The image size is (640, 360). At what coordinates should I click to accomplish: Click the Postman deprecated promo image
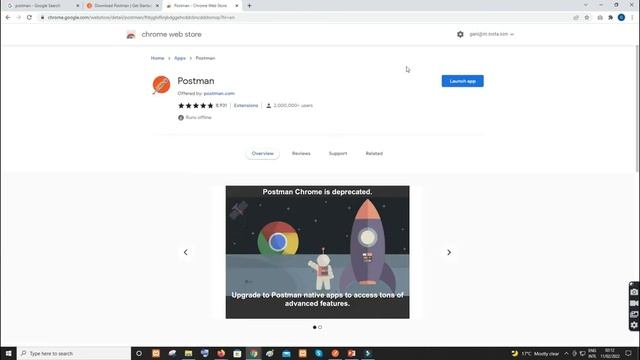317,252
